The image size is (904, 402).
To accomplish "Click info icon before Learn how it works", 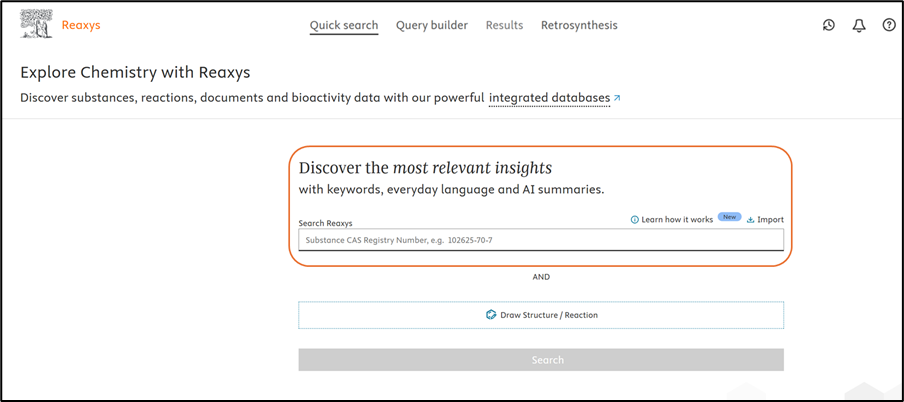I will click(x=635, y=219).
